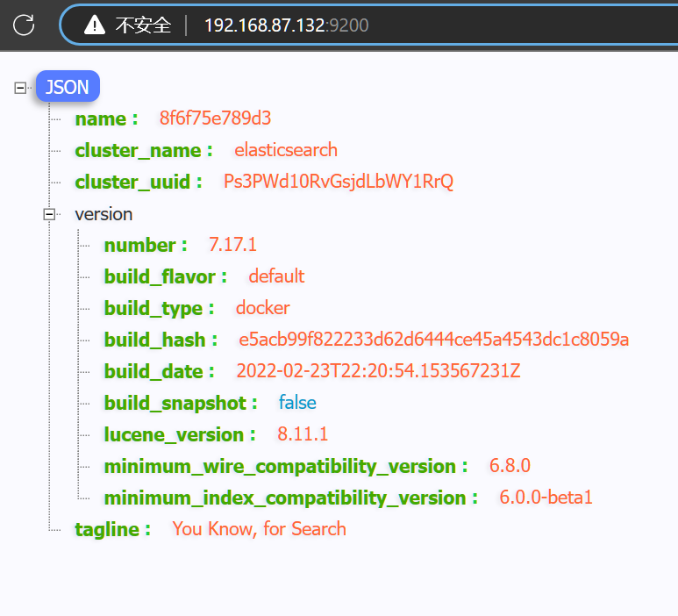Click the version number value 7.17.1
This screenshot has width=678, height=616.
(232, 245)
